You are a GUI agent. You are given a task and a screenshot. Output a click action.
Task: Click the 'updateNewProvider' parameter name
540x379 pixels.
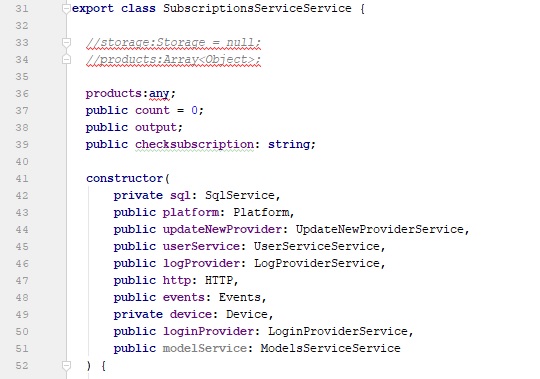222,230
